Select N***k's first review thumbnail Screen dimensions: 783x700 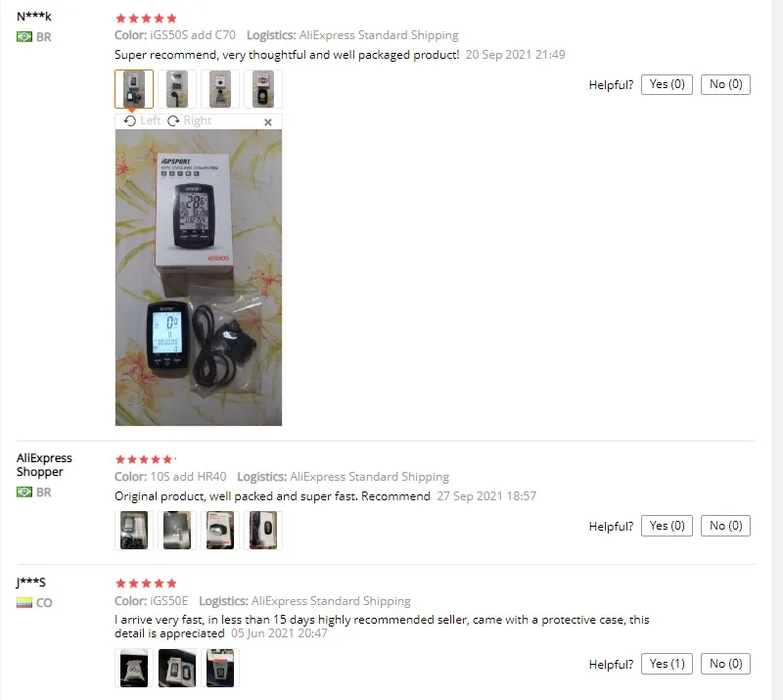(x=134, y=89)
